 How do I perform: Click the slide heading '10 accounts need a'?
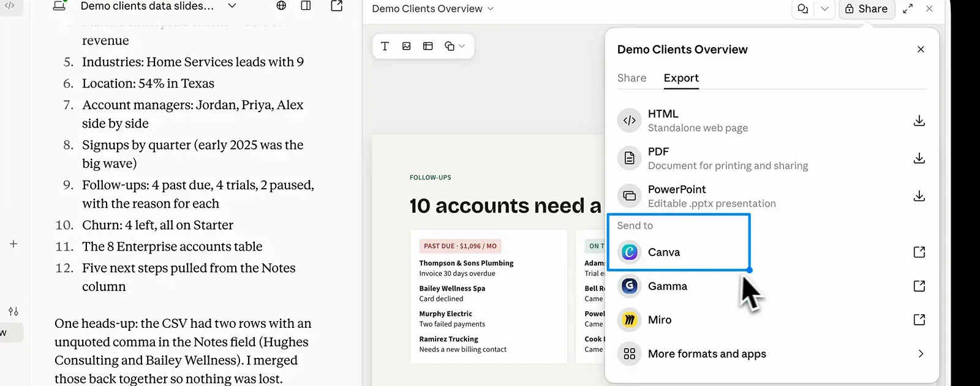(505, 206)
